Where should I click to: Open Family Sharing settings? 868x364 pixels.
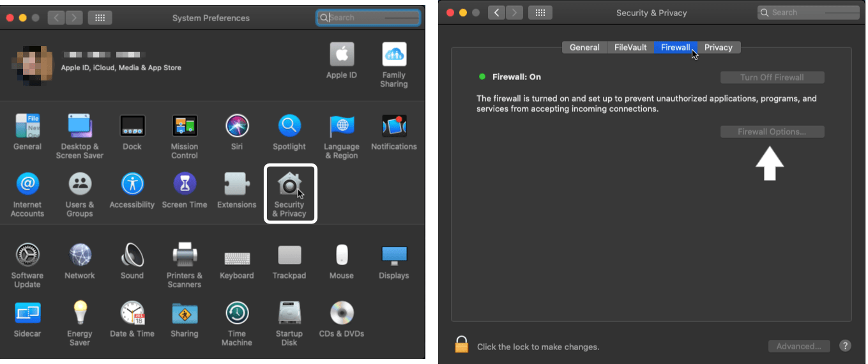point(394,65)
